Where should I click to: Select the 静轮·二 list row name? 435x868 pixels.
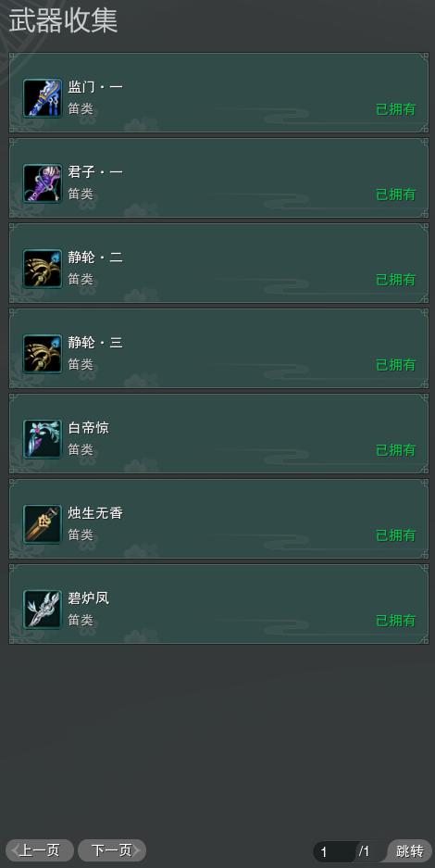coord(95,258)
